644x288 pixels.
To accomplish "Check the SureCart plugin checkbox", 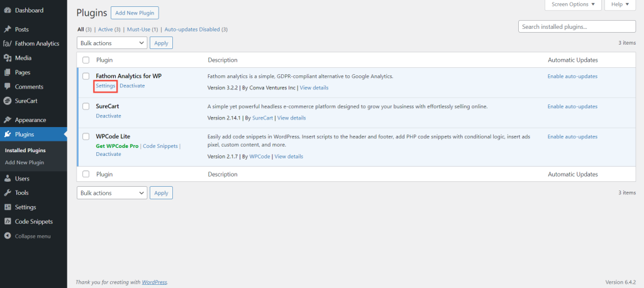I will [86, 106].
